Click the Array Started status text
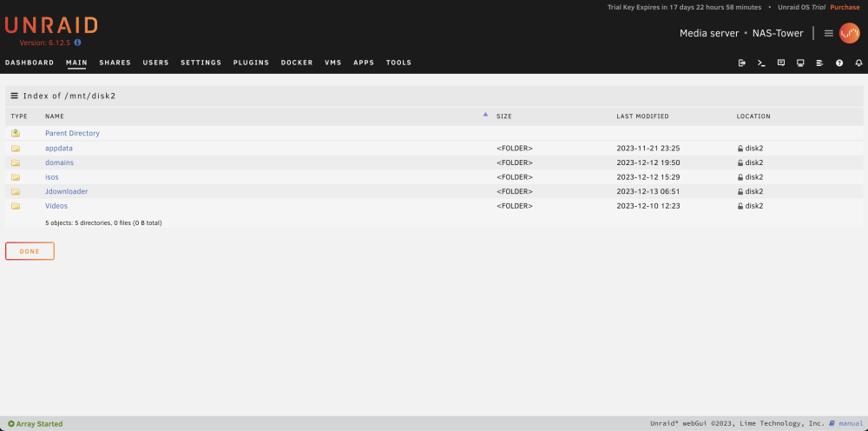The width and height of the screenshot is (868, 431). point(39,424)
